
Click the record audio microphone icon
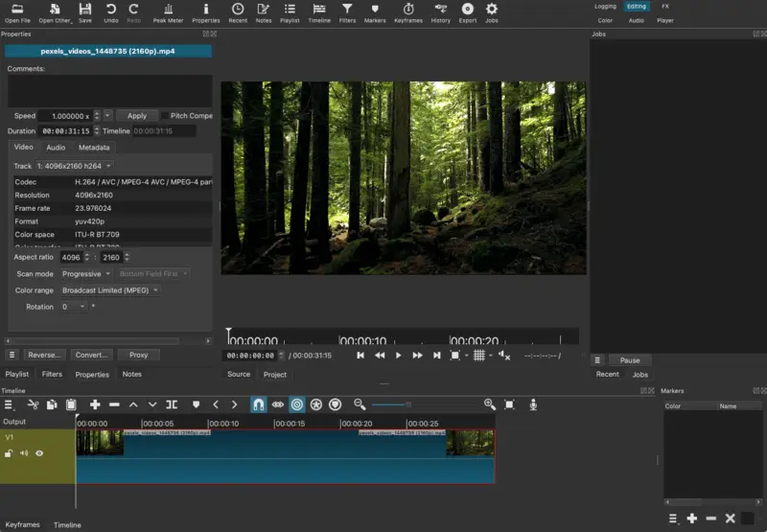(534, 405)
